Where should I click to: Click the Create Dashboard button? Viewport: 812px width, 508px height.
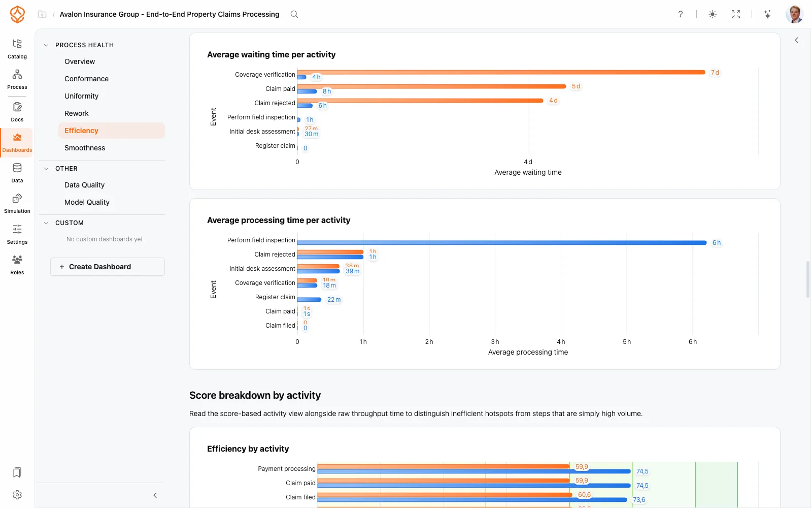[x=108, y=267]
